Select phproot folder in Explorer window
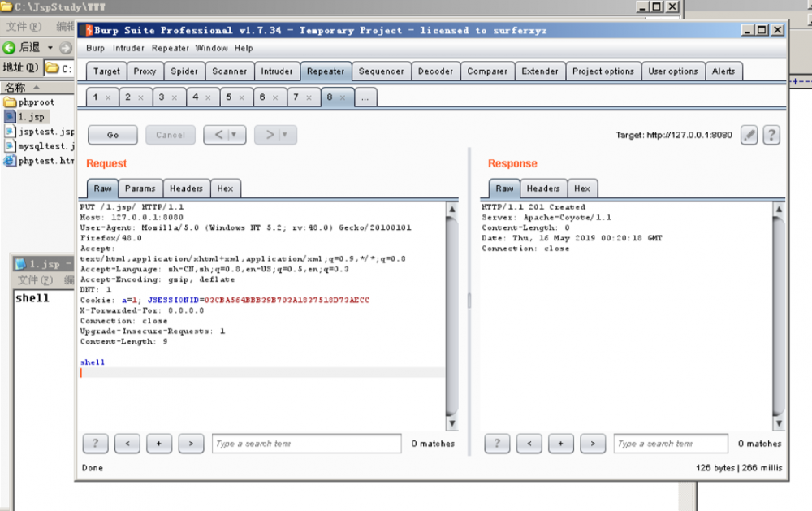Viewport: 812px width, 511px height. tap(29, 102)
